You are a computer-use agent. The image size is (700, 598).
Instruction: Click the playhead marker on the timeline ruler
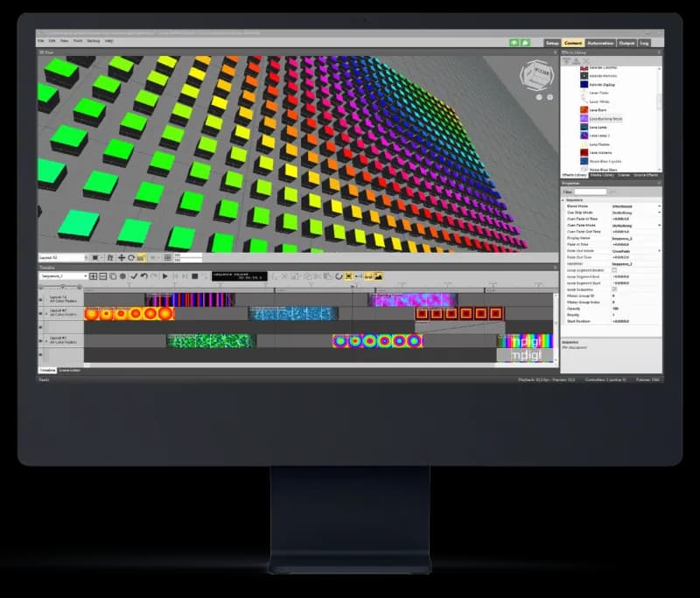point(353,286)
